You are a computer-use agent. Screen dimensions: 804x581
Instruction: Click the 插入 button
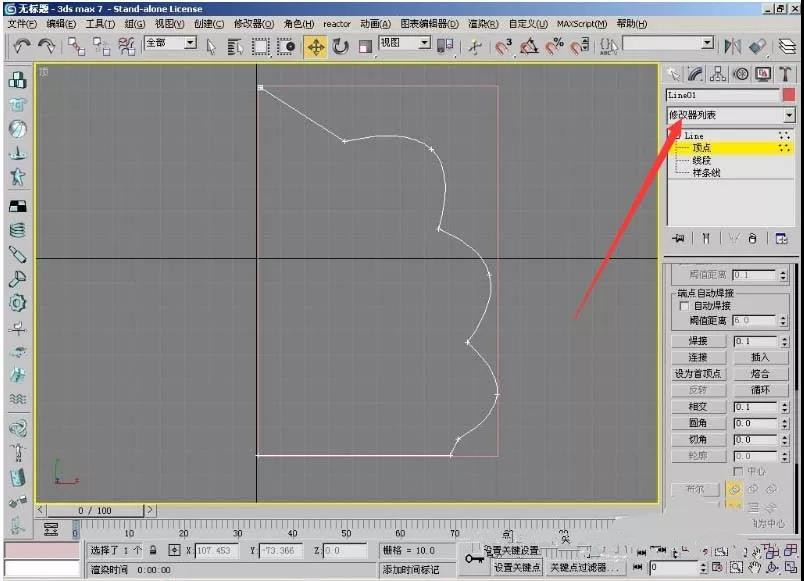(x=760, y=357)
